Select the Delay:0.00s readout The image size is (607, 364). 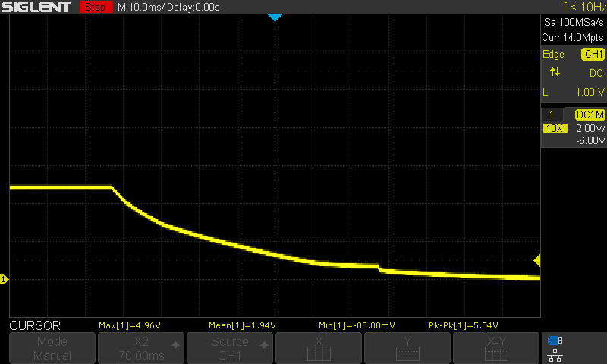[x=193, y=7]
